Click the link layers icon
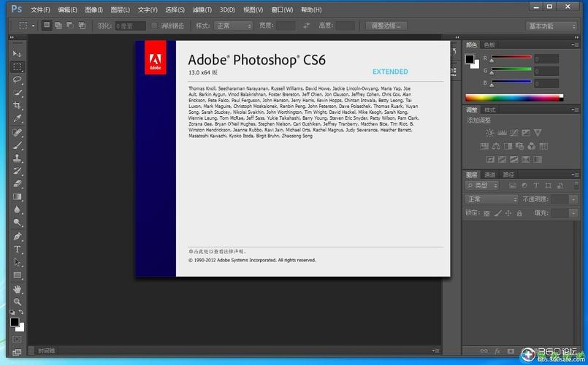This screenshot has width=588, height=365. (484, 351)
